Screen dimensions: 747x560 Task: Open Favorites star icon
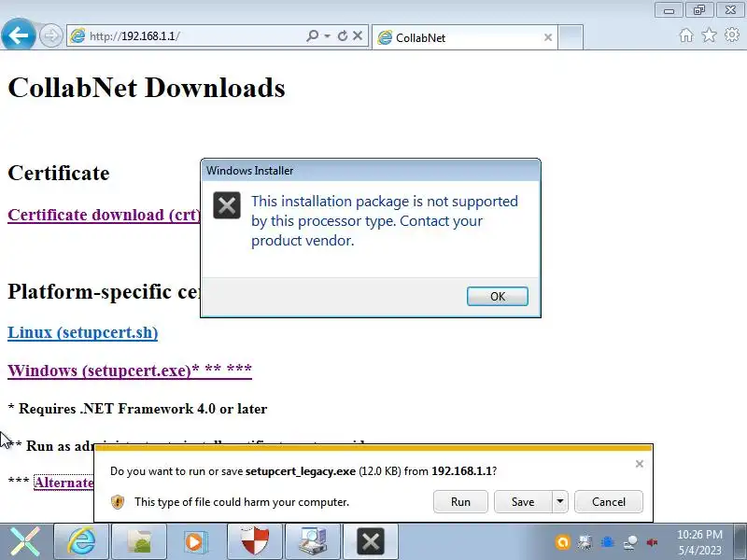710,35
